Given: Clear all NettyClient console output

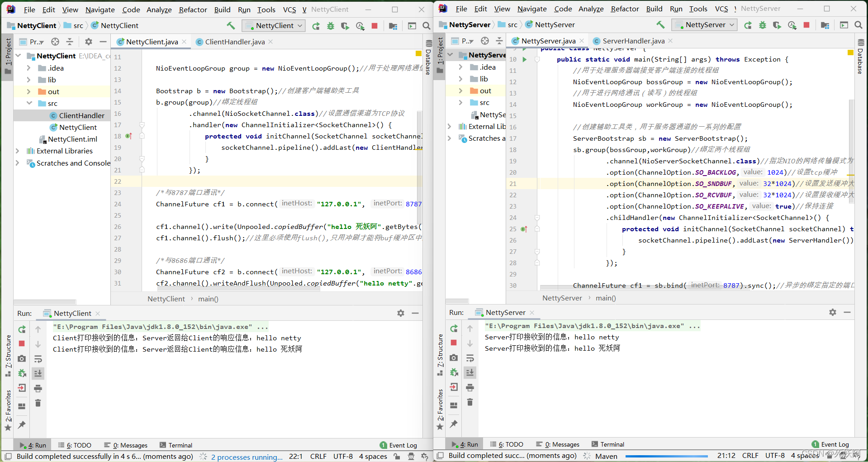Looking at the screenshot, I should [x=38, y=403].
